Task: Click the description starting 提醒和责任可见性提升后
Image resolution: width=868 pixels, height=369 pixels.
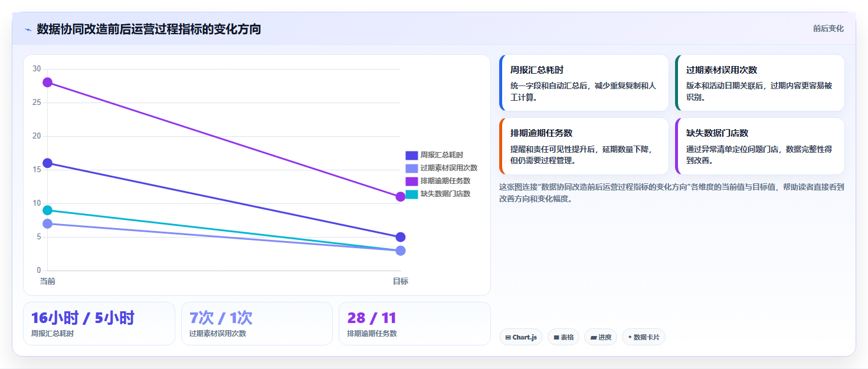Action: point(583,154)
